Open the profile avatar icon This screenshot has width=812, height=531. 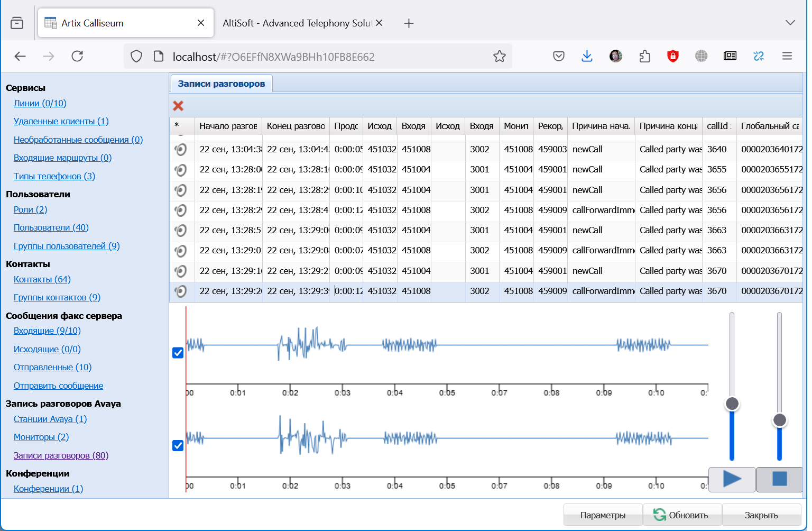(x=616, y=56)
